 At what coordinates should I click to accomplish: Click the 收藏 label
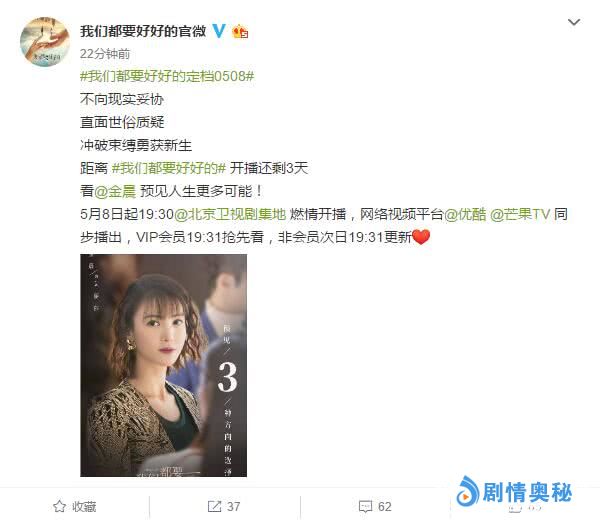84,507
